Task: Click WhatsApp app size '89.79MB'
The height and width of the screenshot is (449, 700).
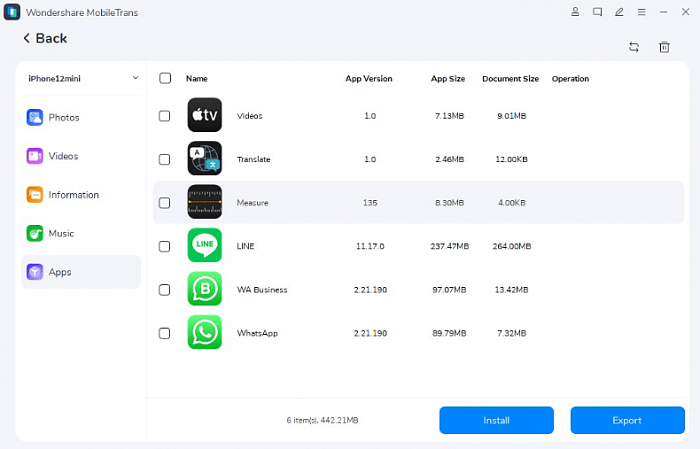Action: click(x=449, y=333)
